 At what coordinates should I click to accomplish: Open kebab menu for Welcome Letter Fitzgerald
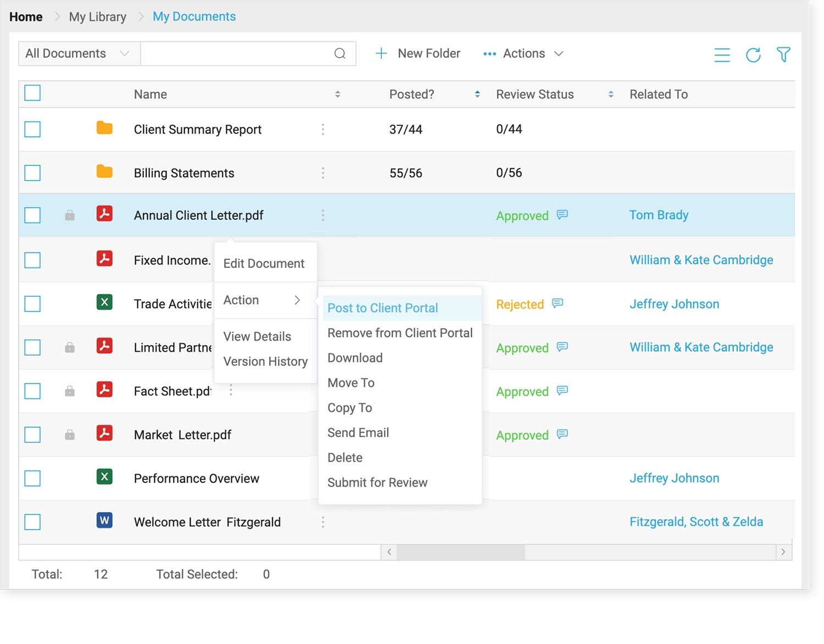pos(323,522)
